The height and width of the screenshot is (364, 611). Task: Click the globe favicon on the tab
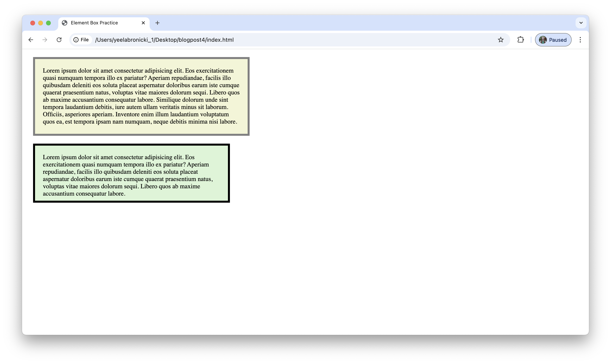65,23
